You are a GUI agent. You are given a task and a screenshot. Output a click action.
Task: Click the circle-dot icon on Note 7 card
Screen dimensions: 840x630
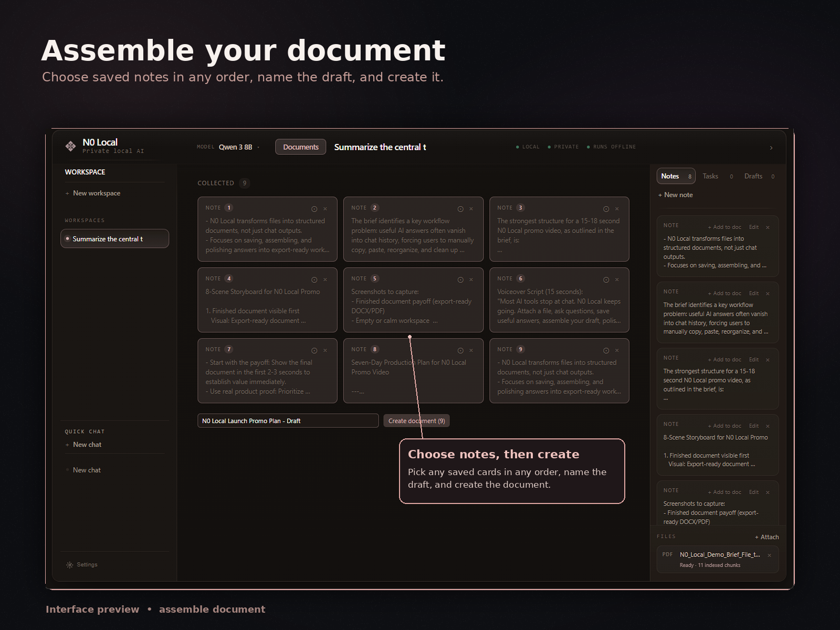314,351
